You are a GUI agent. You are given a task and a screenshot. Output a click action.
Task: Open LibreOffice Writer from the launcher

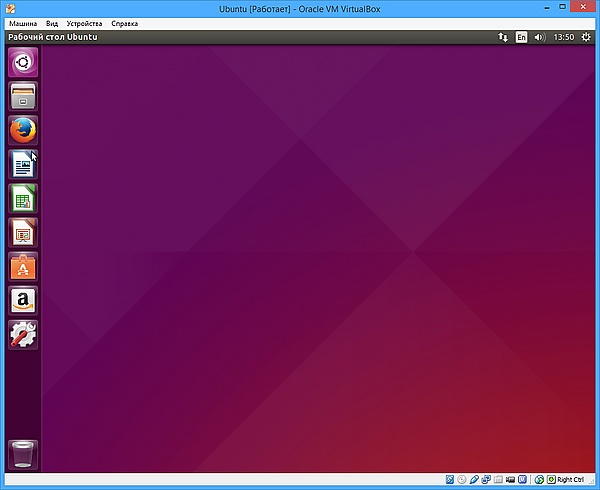pos(22,164)
